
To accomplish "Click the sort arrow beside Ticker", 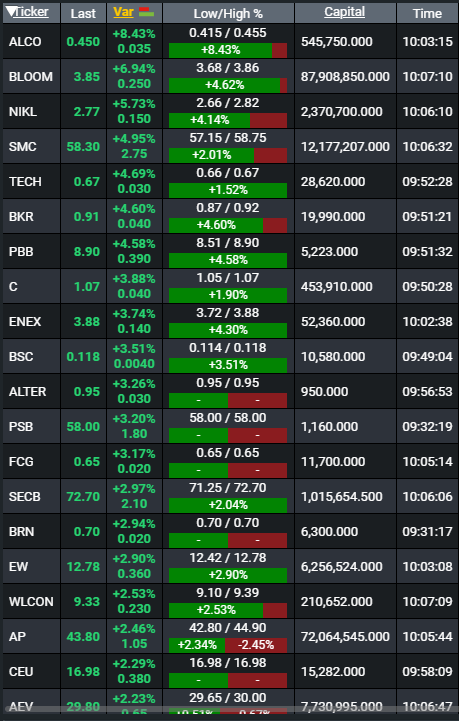I will (10, 11).
